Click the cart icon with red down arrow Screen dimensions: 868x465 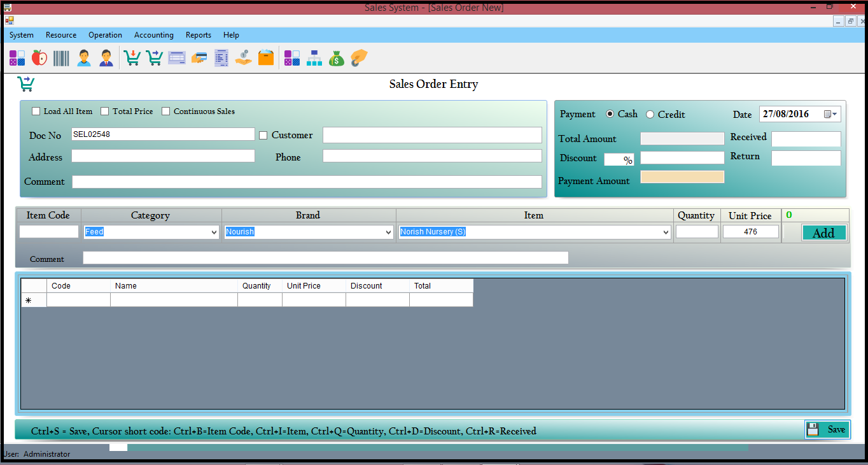(132, 59)
